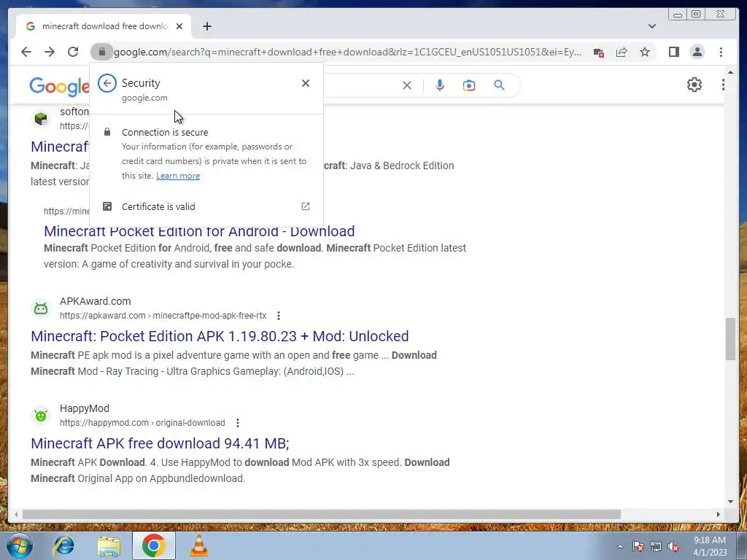Viewport: 747px width, 560px height.
Task: Open Minecraft Pocket Edition for Android link
Action: pyautogui.click(x=199, y=231)
